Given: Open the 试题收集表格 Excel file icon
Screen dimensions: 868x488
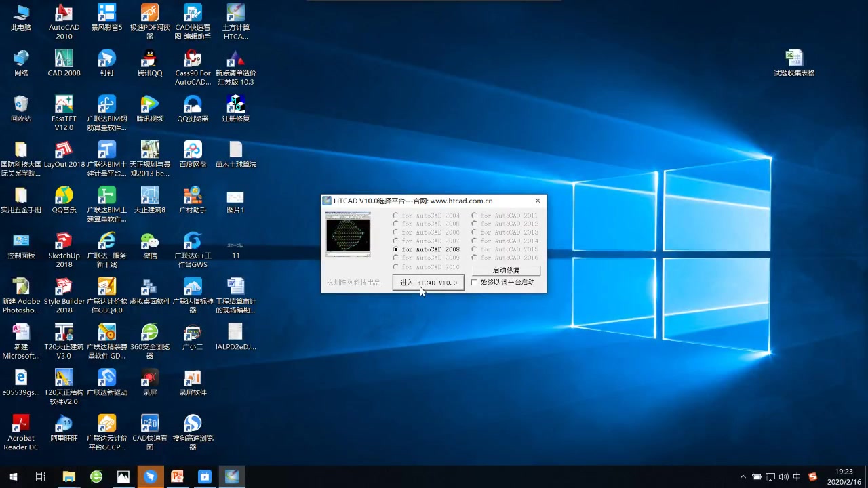Looking at the screenshot, I should click(794, 63).
